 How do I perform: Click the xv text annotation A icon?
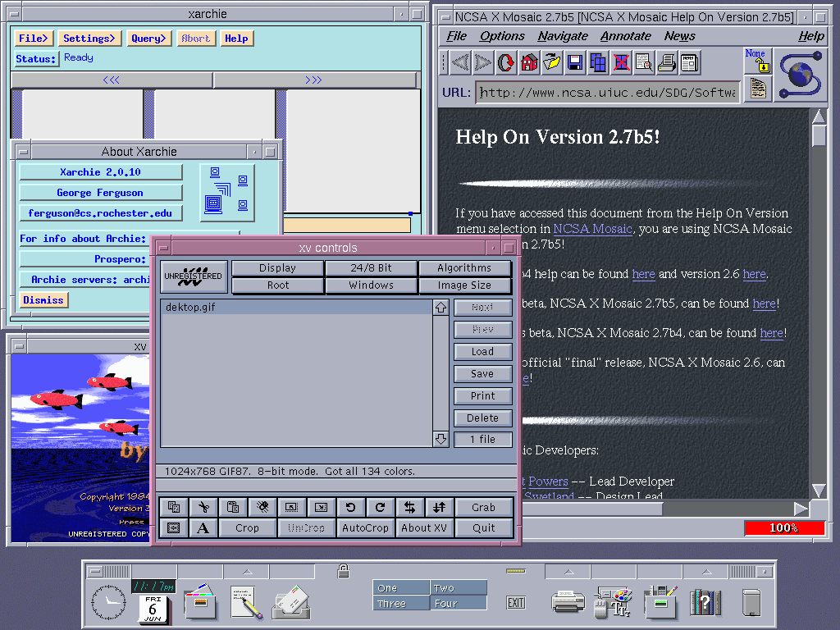(x=203, y=527)
